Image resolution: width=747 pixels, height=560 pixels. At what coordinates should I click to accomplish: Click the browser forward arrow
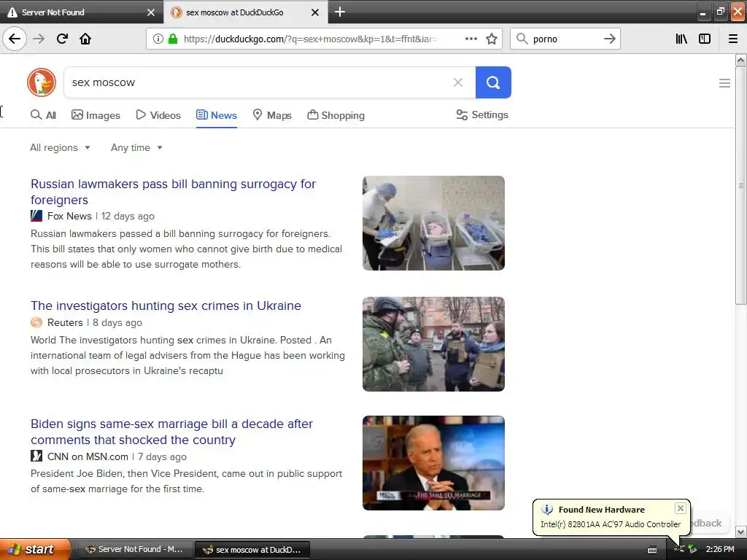[x=39, y=39]
